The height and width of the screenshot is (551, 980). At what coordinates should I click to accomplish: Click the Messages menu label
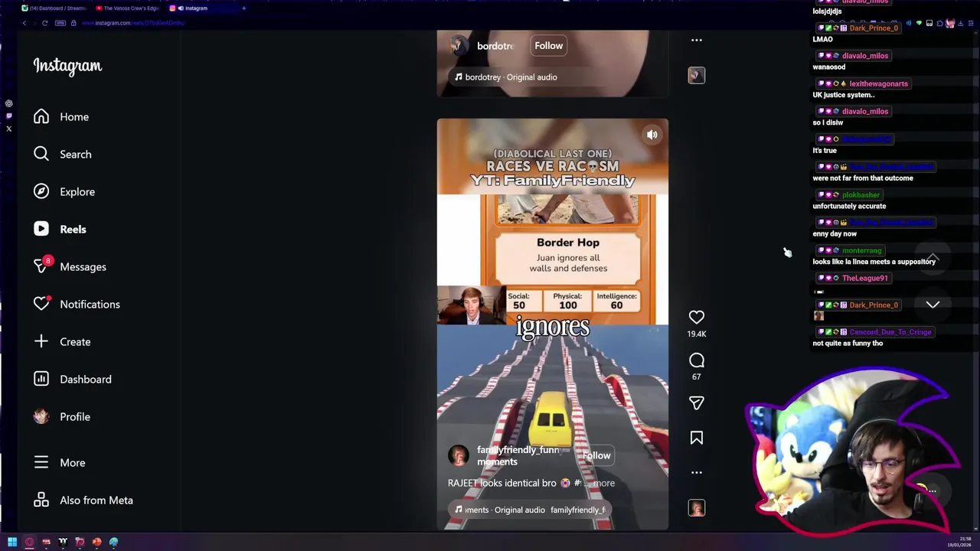(x=83, y=267)
